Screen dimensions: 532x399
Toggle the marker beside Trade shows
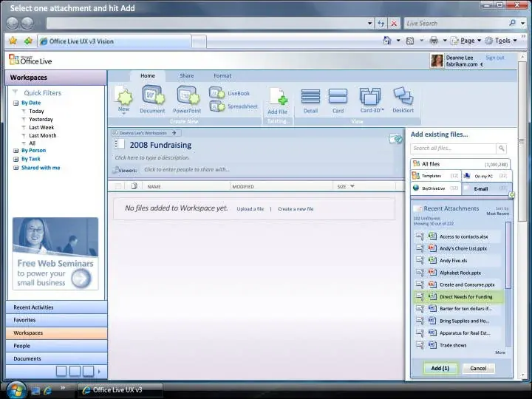[x=420, y=345]
